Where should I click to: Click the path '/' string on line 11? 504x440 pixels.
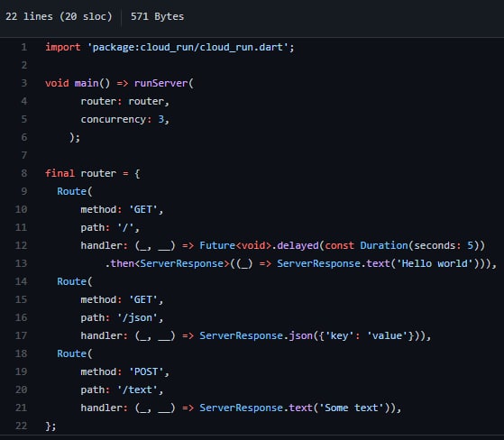pyautogui.click(x=125, y=227)
